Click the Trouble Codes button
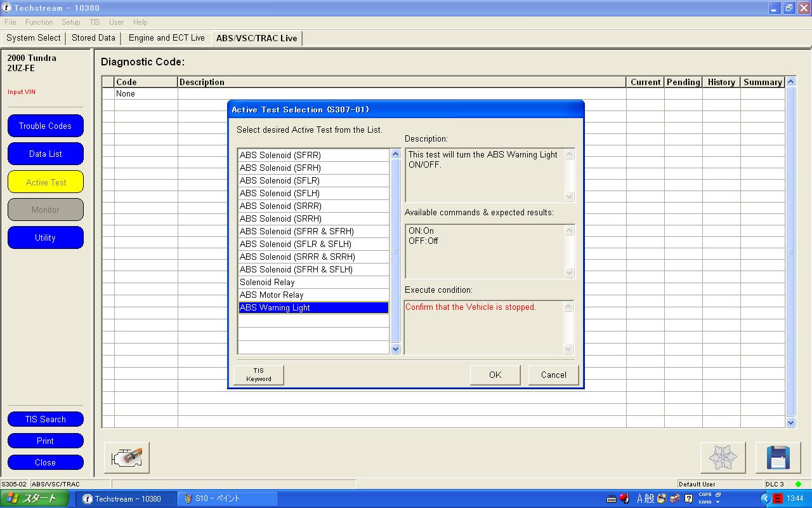 (46, 126)
